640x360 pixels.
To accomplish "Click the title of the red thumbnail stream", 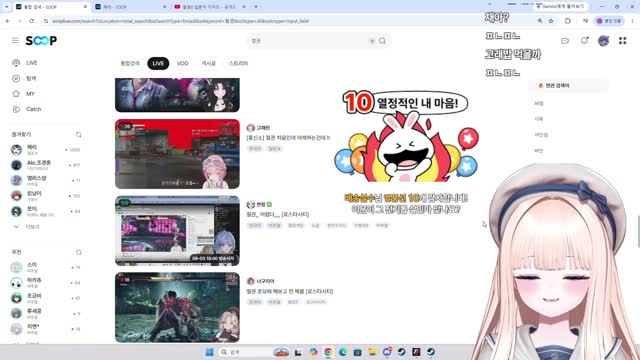I will (x=288, y=138).
